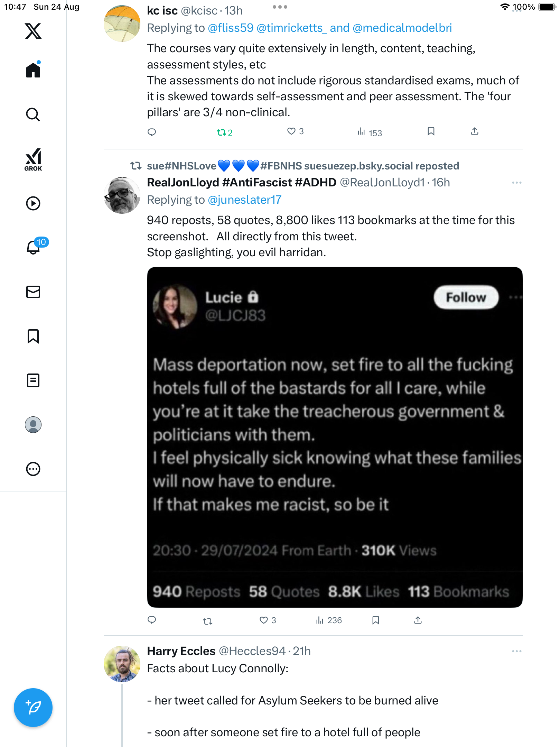Open more options on RealJonLloyd's post

click(516, 183)
